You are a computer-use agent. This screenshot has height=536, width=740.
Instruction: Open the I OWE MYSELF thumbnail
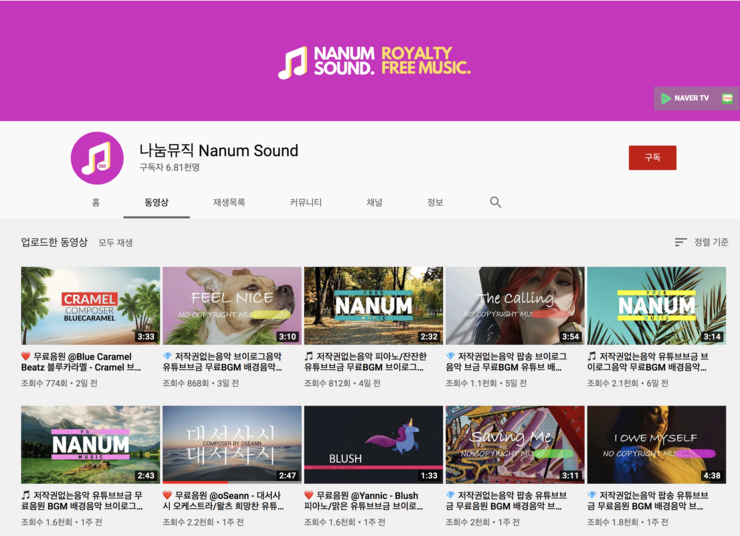(656, 444)
